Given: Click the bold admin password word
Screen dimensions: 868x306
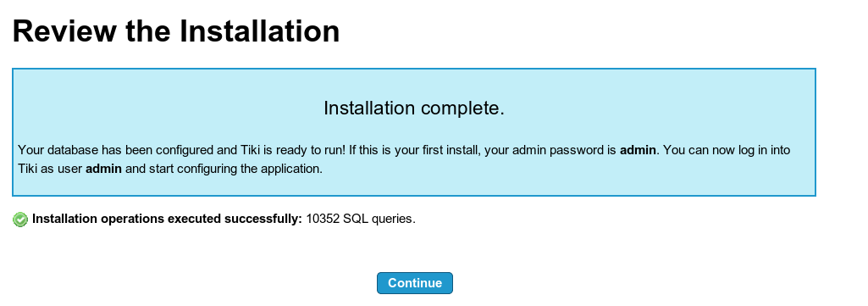Looking at the screenshot, I should tap(638, 150).
